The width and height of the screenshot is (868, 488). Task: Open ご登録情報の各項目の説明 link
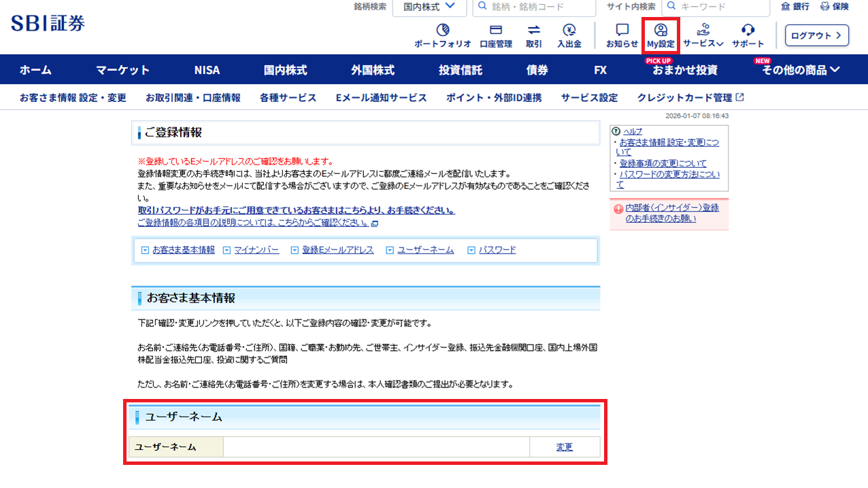pyautogui.click(x=253, y=222)
